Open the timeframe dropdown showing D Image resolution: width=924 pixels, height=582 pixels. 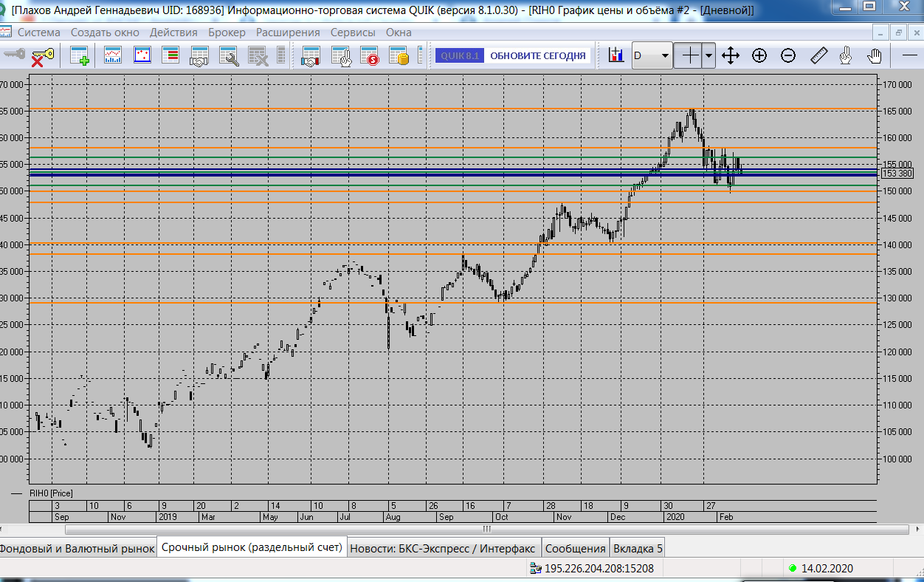(x=652, y=55)
